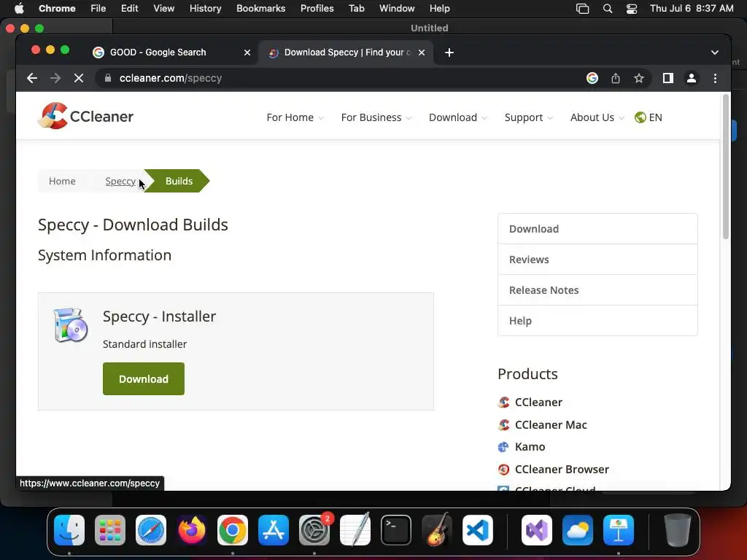Click Spotlight search icon in menu bar
This screenshot has width=747, height=560.
click(608, 9)
